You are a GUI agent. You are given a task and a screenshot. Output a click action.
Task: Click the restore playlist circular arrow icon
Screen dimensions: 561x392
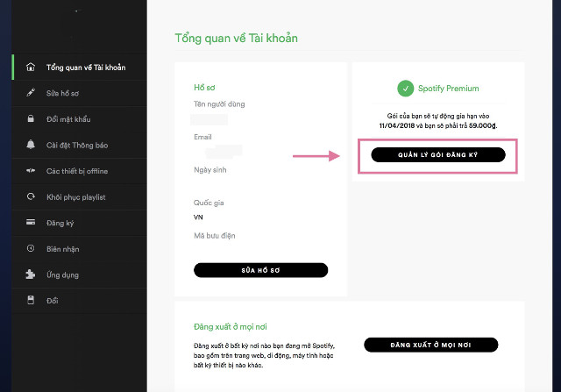(31, 196)
